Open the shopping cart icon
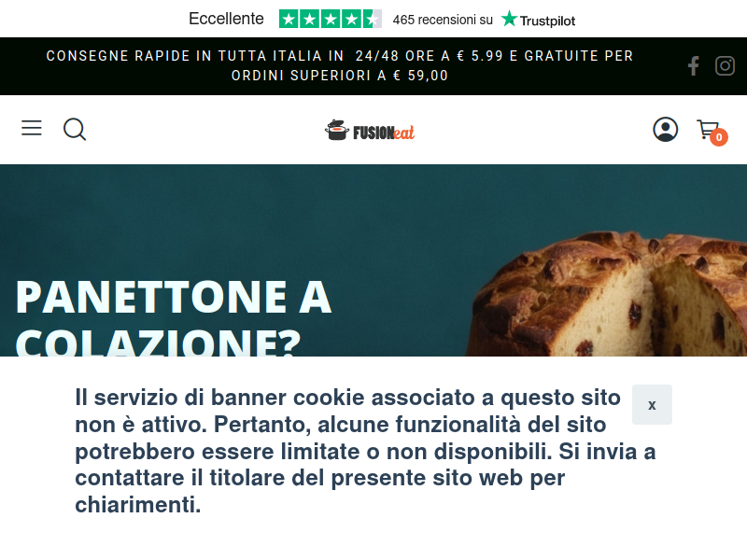Screen dimensions: 747x560 tap(708, 130)
